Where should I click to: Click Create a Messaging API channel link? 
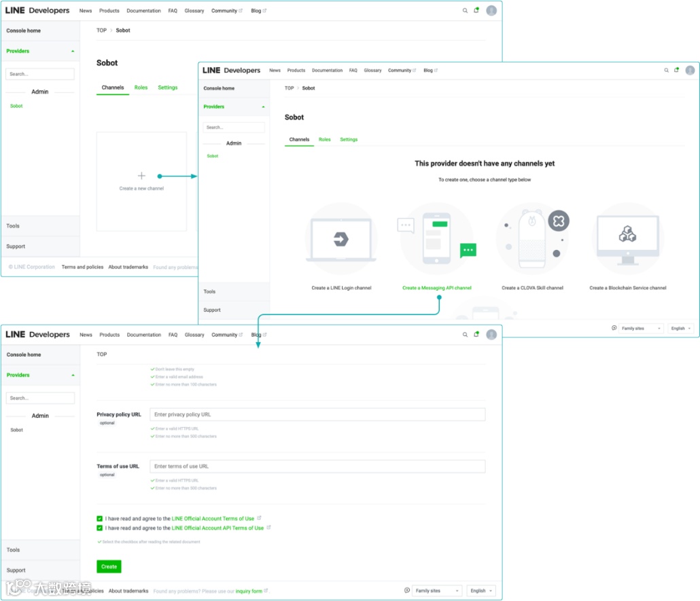[x=436, y=288]
